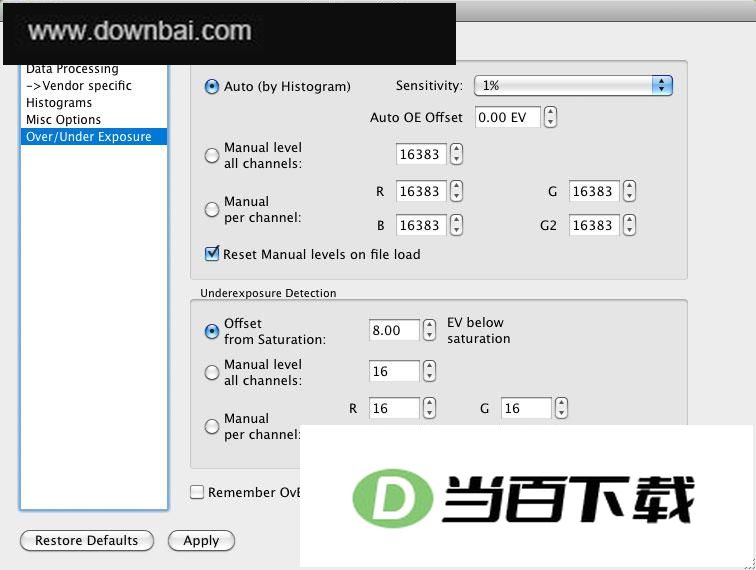
Task: Click the B channel 16383 input field
Action: click(x=421, y=225)
